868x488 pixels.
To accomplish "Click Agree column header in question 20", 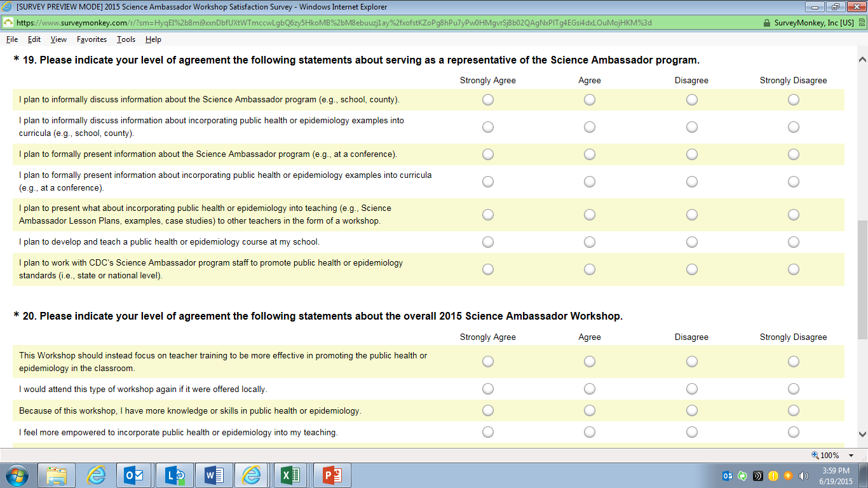I will pyautogui.click(x=590, y=337).
